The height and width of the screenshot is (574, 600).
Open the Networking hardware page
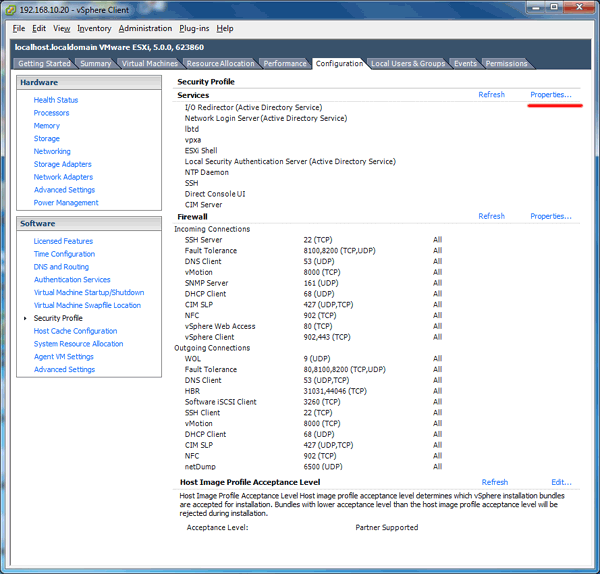[x=52, y=151]
